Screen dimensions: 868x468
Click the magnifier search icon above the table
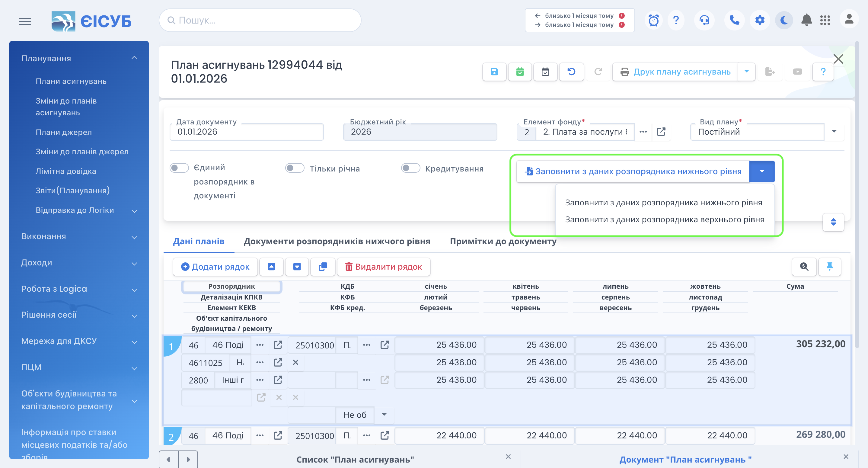point(804,267)
